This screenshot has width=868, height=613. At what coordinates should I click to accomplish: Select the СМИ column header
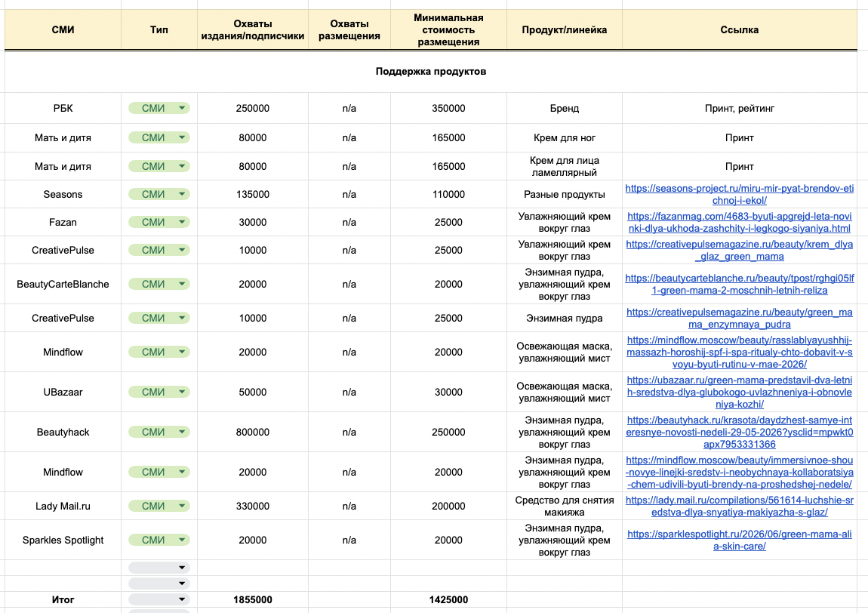63,29
